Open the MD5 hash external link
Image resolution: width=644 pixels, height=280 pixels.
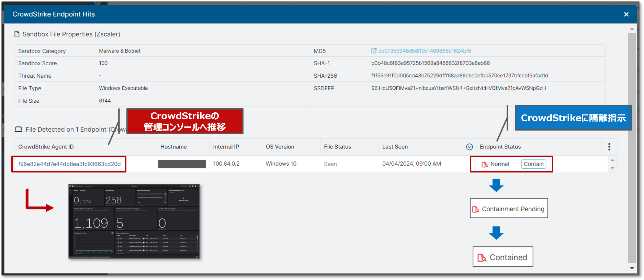click(x=425, y=51)
